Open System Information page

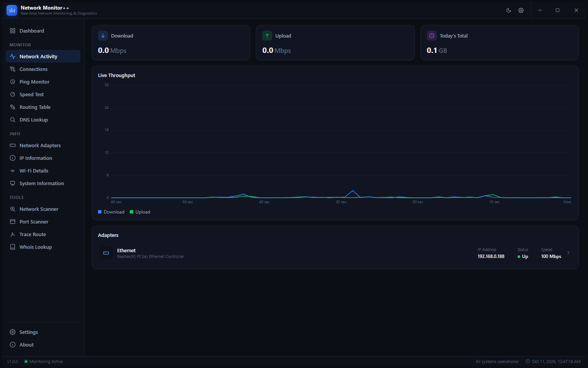click(x=43, y=183)
